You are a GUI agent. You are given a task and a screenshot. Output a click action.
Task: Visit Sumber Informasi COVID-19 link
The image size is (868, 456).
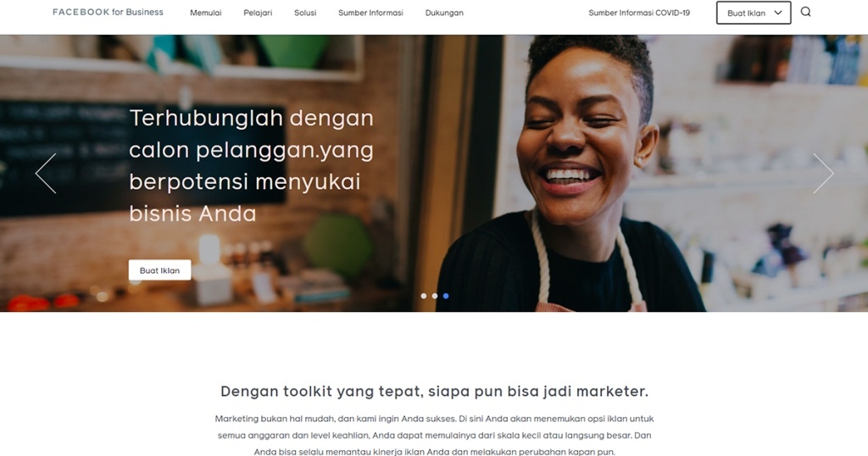[x=639, y=13]
